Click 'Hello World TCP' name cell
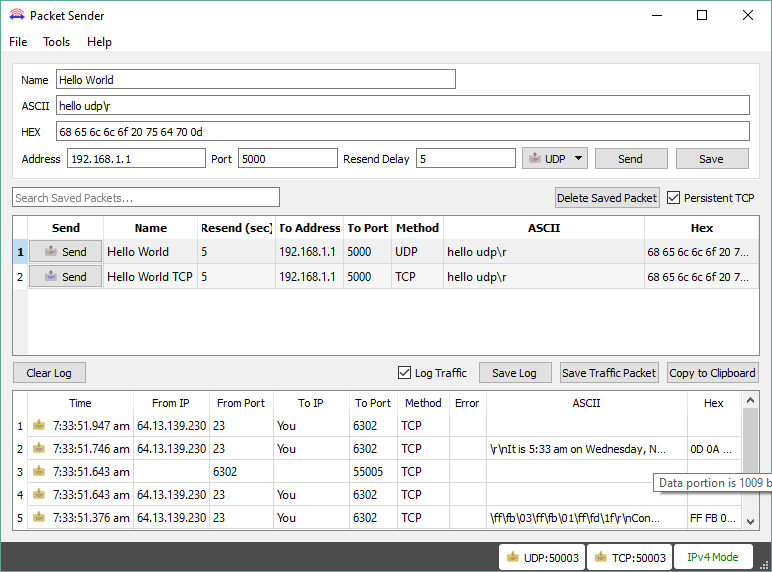This screenshot has width=772, height=572. click(x=150, y=277)
